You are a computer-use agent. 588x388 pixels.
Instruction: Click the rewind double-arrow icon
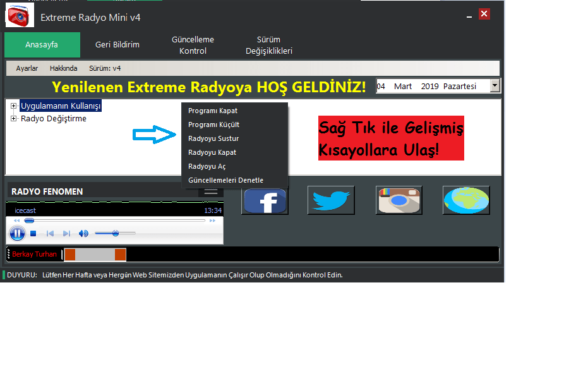coord(16,221)
